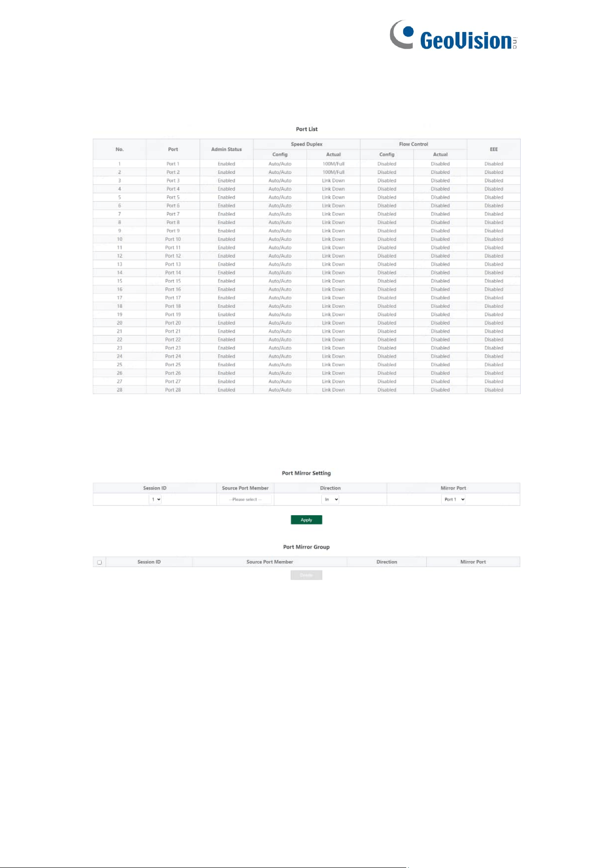Open the Session ID dropdown
Screen dimensions: 614x868
[x=155, y=499]
